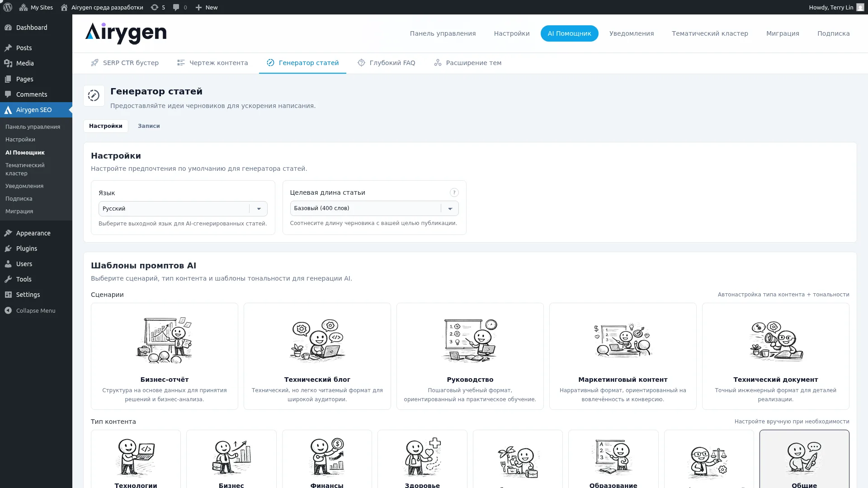Screen dimensions: 868x488
Task: Open Airygen среда разработки site link
Action: [102, 7]
